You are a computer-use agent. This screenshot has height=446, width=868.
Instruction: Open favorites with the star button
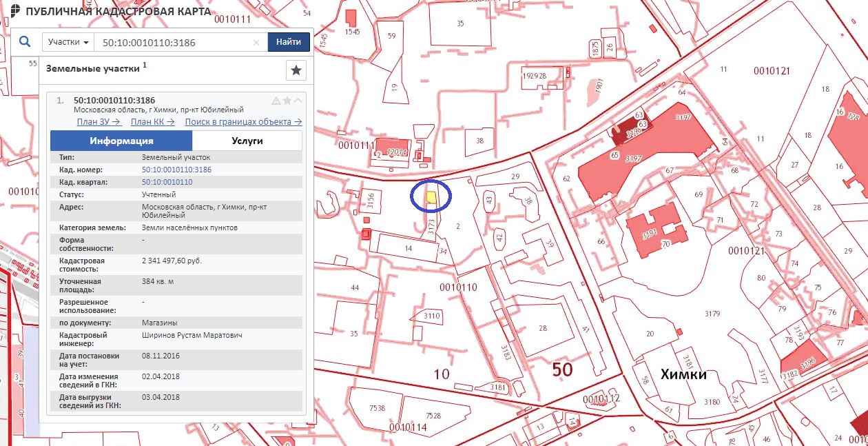[x=296, y=70]
